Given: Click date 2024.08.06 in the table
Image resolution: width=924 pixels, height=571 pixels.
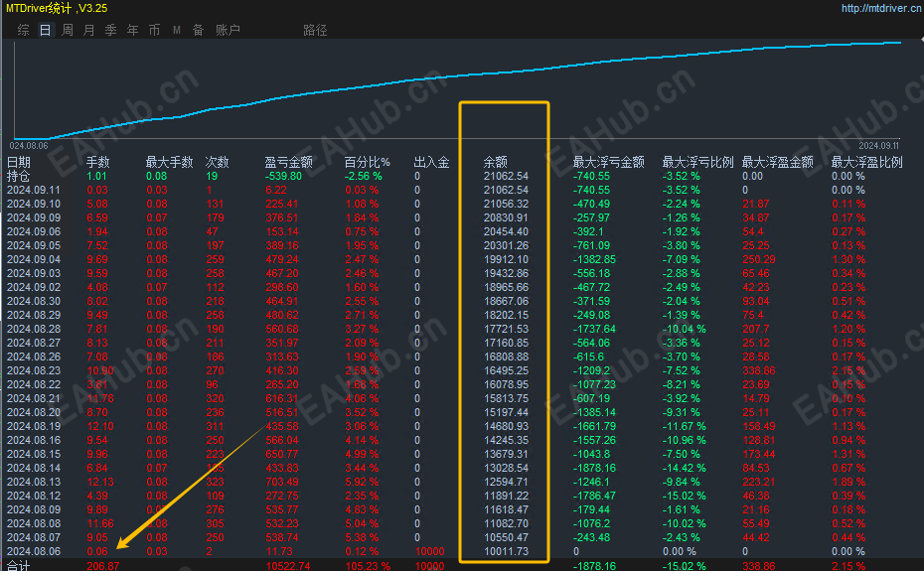Looking at the screenshot, I should [34, 551].
